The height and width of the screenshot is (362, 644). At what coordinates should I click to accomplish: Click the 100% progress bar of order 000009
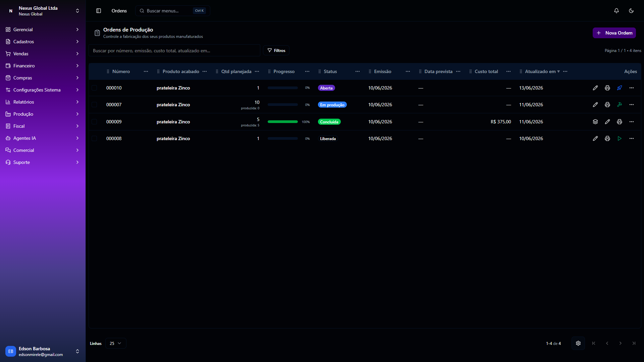click(x=283, y=122)
